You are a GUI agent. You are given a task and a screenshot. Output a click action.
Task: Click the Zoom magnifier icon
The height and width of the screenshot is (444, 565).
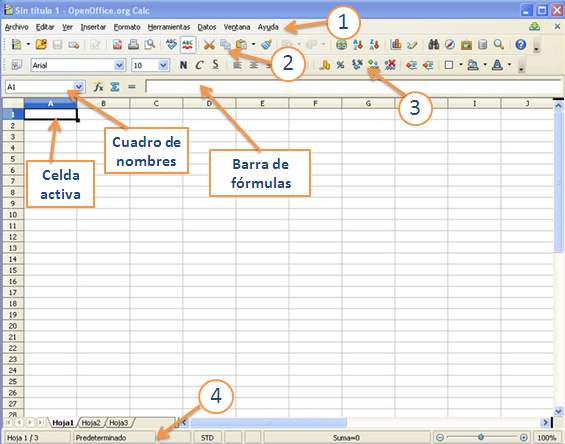[499, 44]
